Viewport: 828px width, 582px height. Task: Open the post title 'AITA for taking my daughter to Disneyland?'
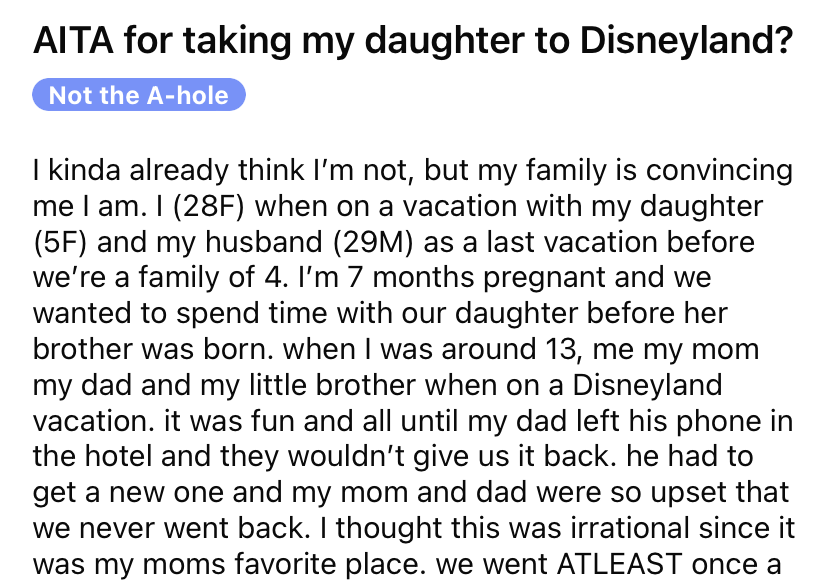(x=413, y=40)
